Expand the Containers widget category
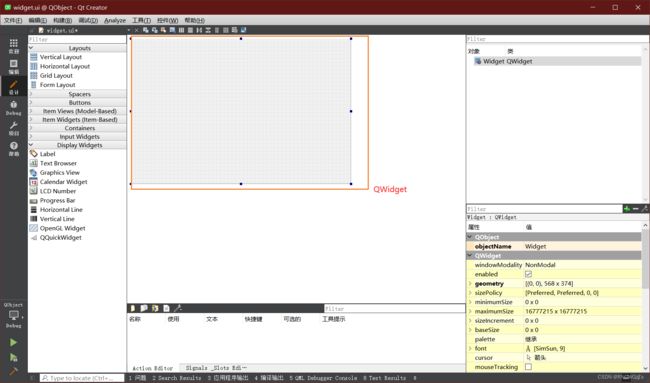 click(x=31, y=128)
